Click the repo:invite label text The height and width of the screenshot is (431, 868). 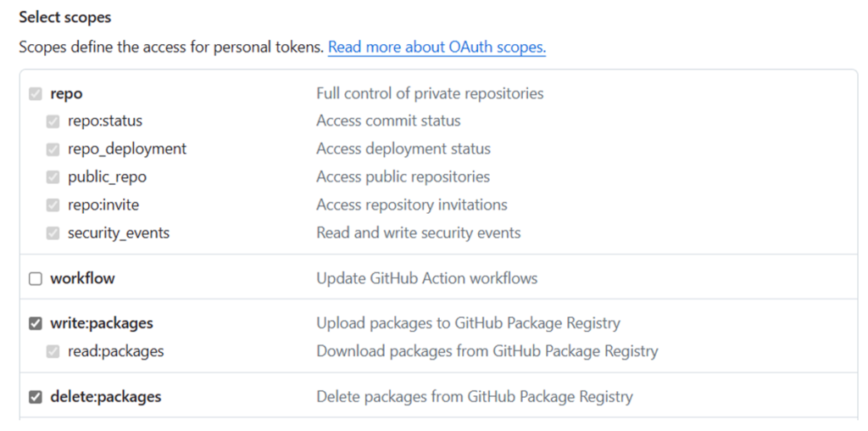coord(103,205)
